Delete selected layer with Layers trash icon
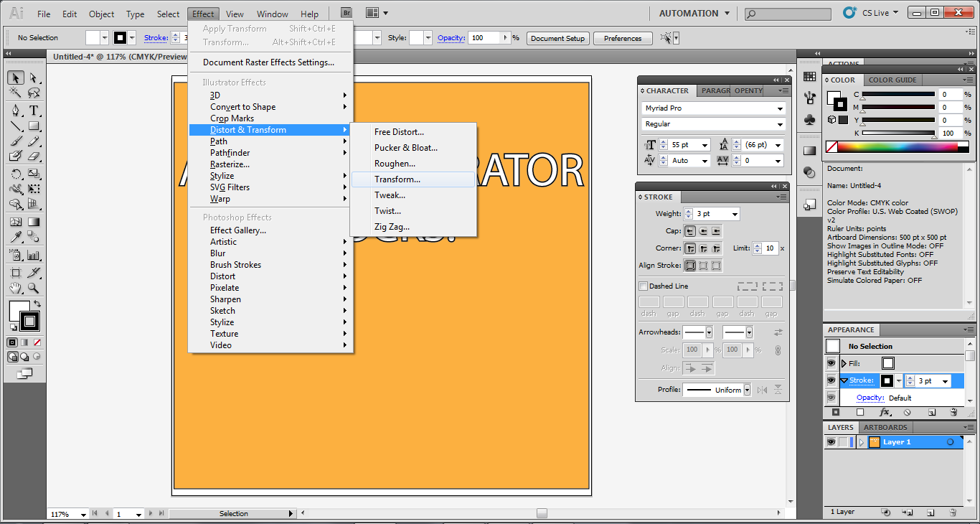This screenshot has width=980, height=524. [953, 513]
